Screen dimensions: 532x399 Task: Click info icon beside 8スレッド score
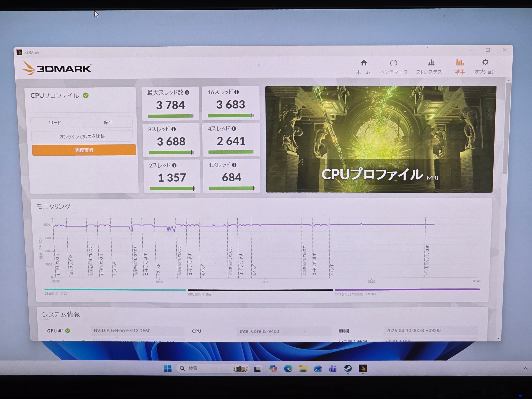pos(173,129)
